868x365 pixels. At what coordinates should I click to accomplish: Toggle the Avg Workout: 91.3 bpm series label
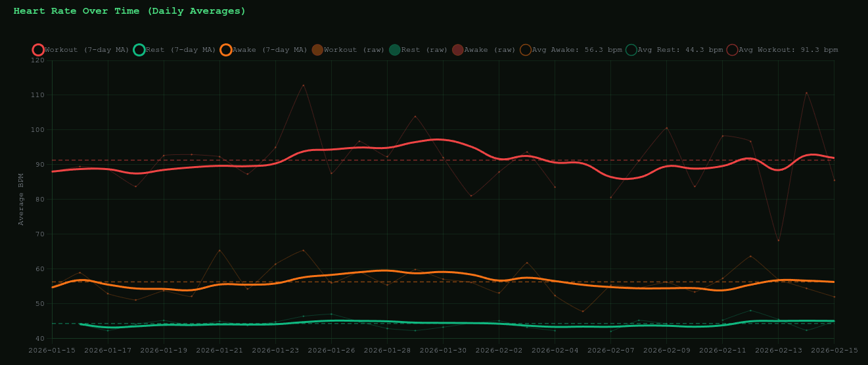coord(788,50)
